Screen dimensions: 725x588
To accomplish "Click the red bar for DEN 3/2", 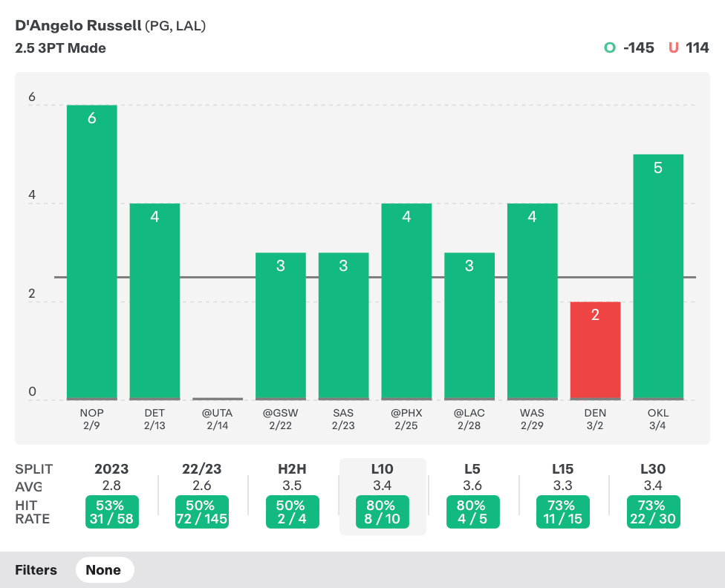I will pyautogui.click(x=595, y=351).
